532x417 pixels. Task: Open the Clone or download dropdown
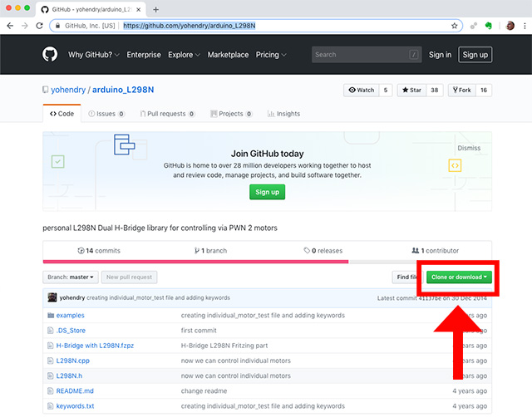[x=459, y=277]
